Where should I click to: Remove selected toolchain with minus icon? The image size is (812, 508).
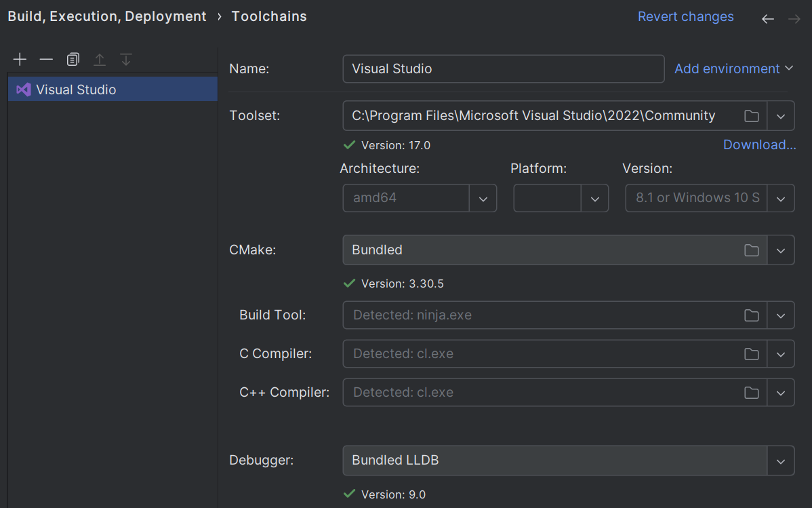pos(46,60)
